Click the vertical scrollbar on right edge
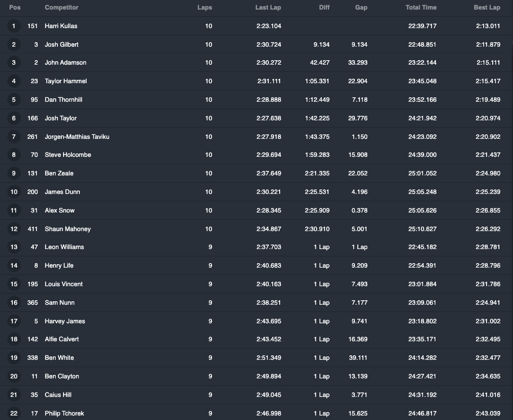513x420 pixels. pos(512,210)
